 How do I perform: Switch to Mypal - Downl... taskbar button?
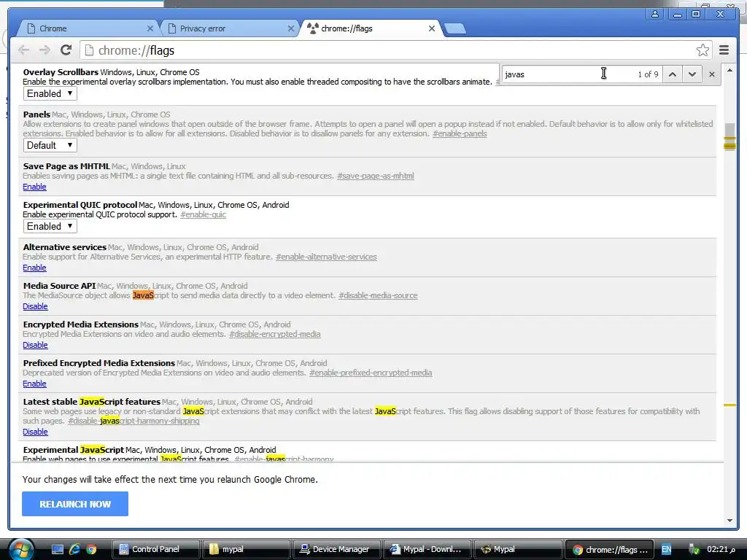pos(427,549)
